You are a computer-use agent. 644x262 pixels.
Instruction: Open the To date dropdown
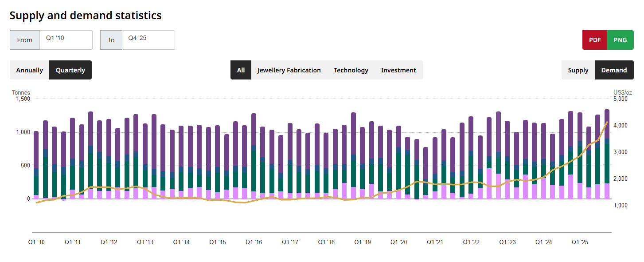point(148,40)
